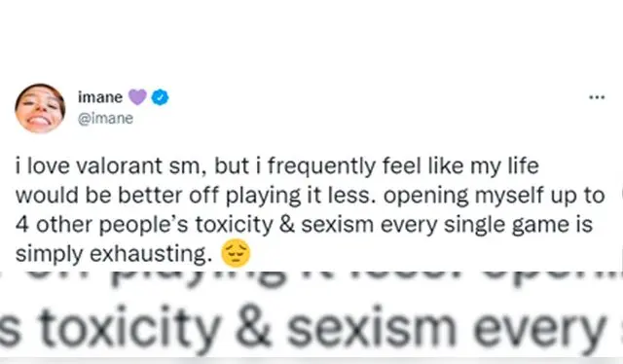623x364 pixels.
Task: Click the blue verified badge
Action: pos(161,97)
